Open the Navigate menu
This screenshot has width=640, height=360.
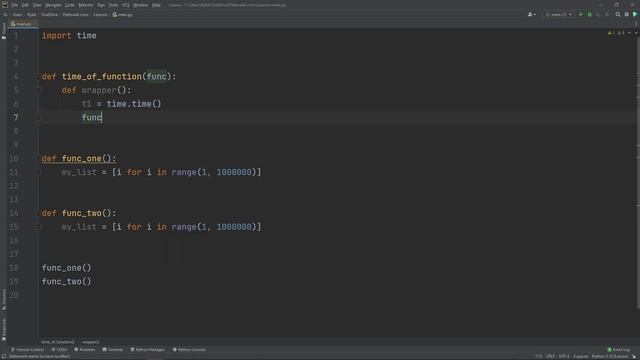(x=53, y=5)
